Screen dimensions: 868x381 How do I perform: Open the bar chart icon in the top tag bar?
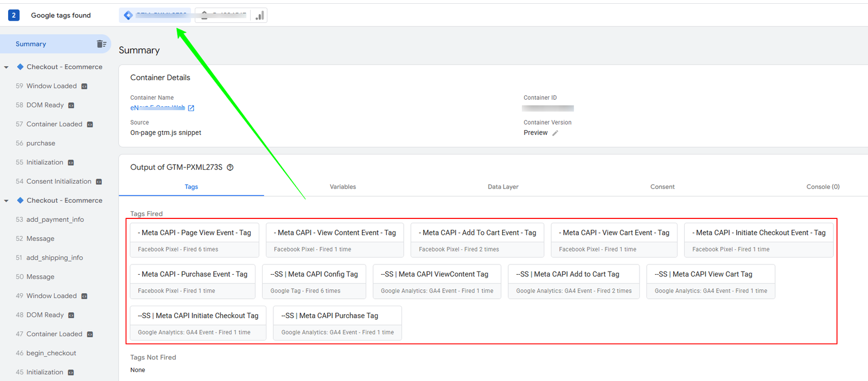260,16
